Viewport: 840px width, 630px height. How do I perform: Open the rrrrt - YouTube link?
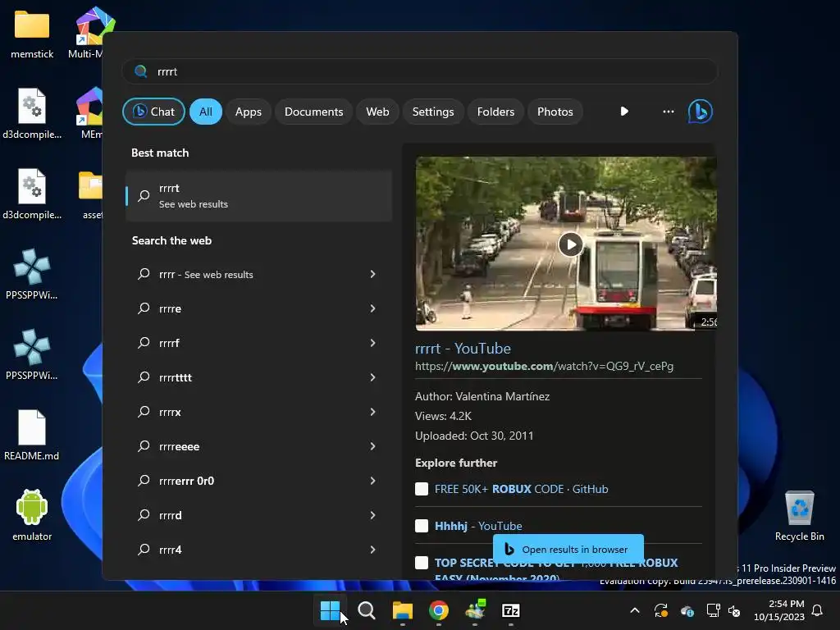(x=463, y=348)
